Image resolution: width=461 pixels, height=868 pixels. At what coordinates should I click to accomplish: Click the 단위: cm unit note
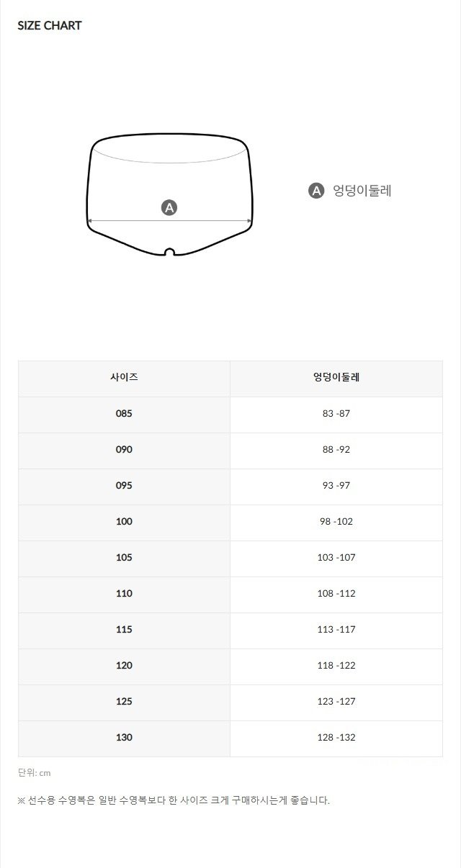(35, 773)
